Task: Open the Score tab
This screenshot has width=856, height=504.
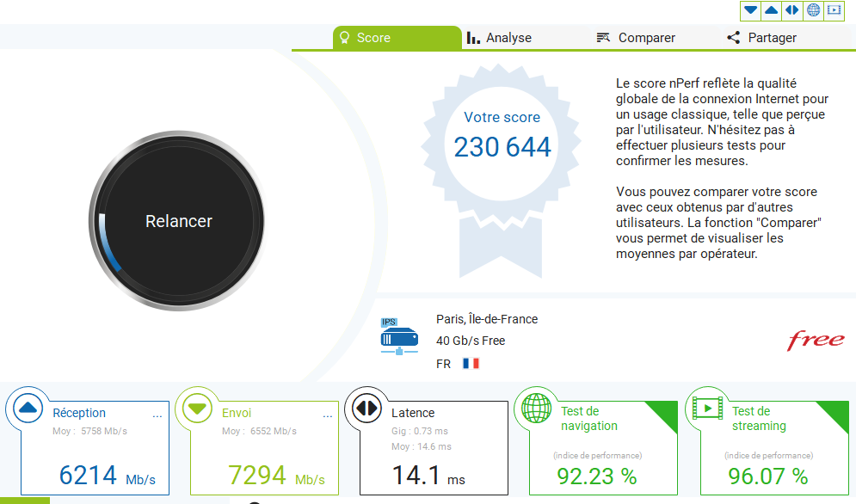Action: point(397,38)
